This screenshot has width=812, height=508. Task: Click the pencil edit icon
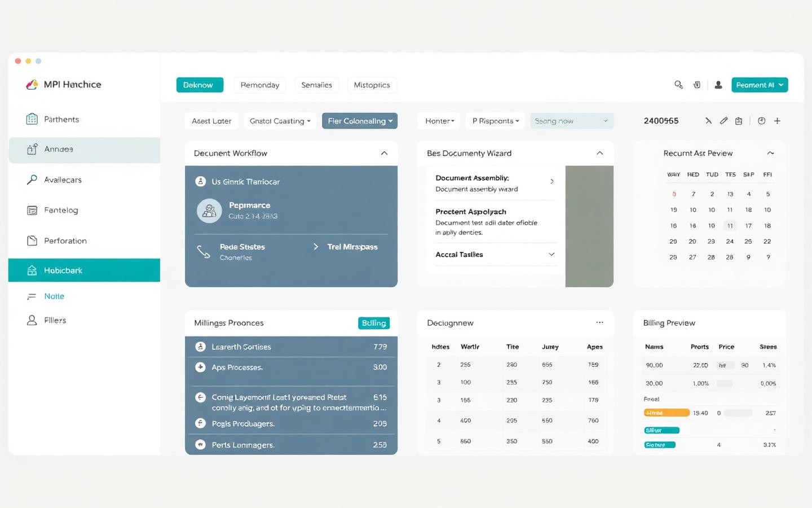point(723,121)
